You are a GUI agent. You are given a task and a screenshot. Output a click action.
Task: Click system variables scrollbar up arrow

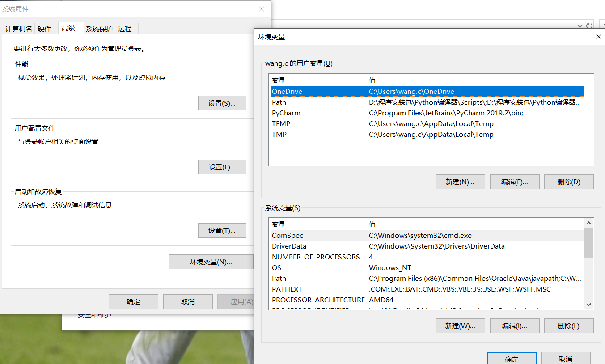coord(588,223)
